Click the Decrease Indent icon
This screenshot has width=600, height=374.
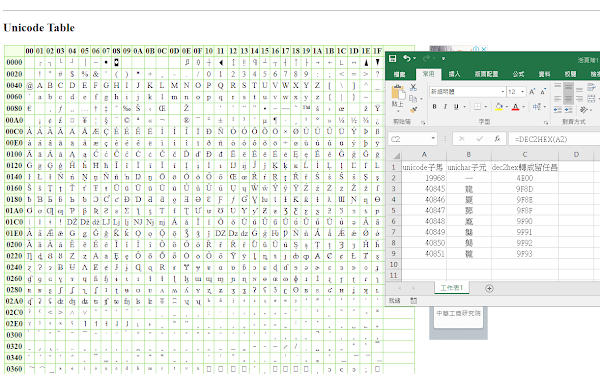point(558,110)
